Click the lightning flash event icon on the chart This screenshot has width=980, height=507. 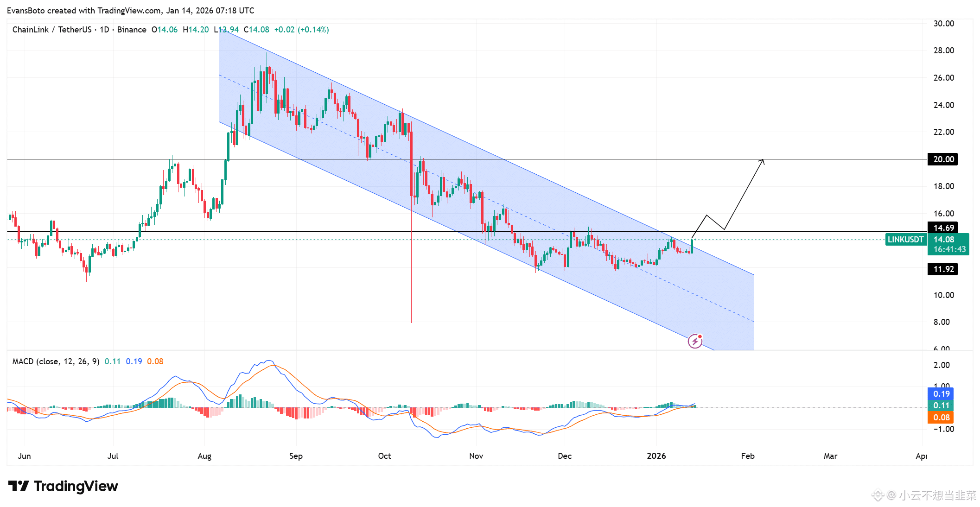click(695, 342)
